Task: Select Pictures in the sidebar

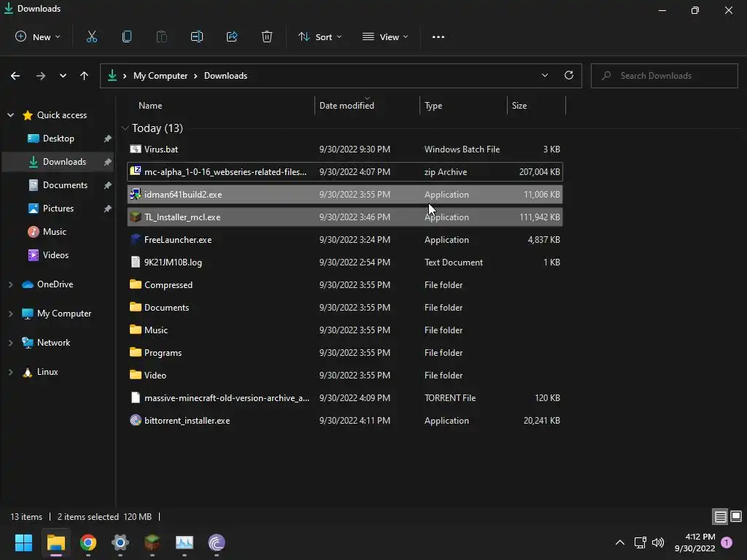Action: tap(58, 208)
